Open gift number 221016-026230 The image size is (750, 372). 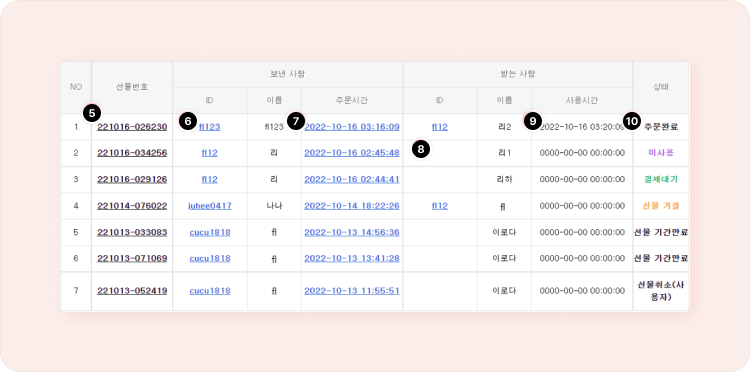(132, 127)
